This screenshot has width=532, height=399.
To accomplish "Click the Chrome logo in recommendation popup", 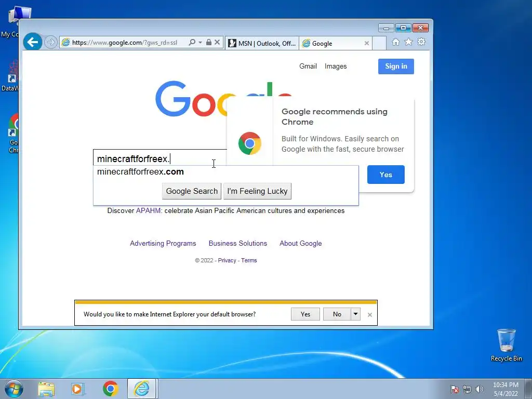I will click(250, 143).
